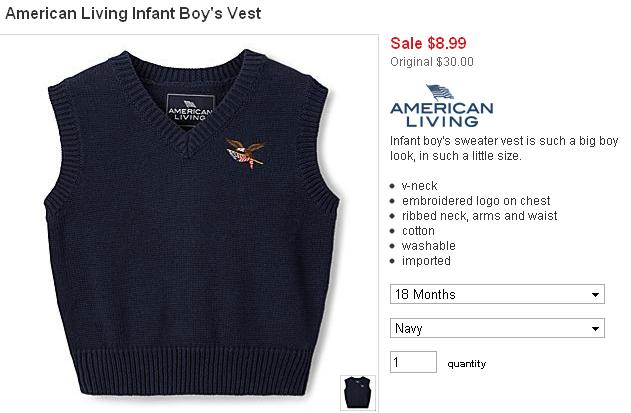Screen dimensions: 631x413
Task: Click the American Living flag logo icon
Action: (440, 92)
